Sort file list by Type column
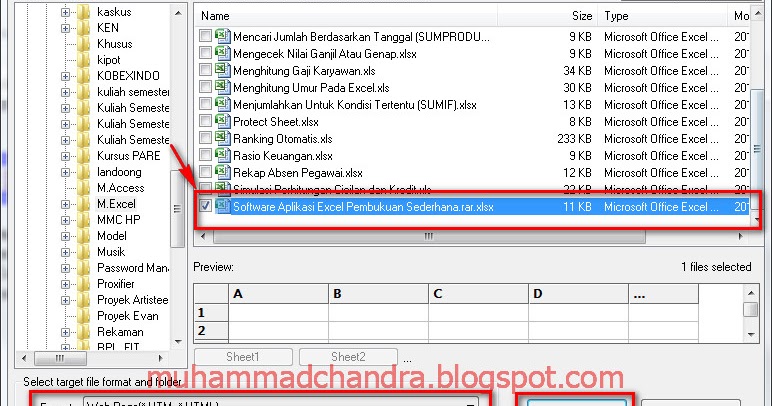Viewport: 772px width, 406px height. tap(662, 16)
